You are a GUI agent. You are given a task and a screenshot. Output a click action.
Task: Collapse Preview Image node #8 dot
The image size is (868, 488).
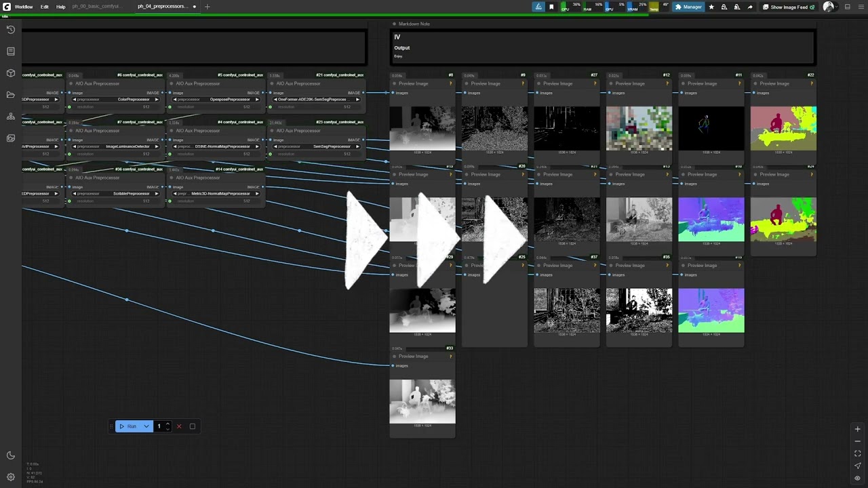[x=393, y=84]
